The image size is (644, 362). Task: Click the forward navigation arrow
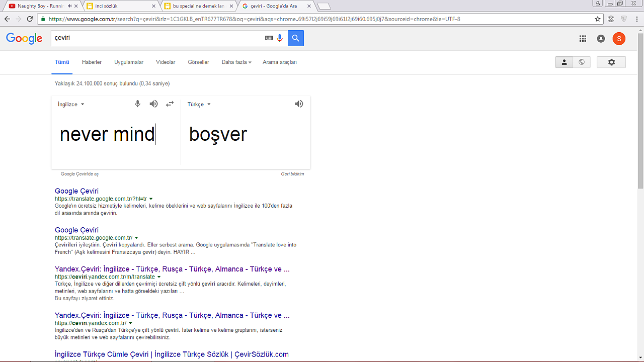[19, 19]
